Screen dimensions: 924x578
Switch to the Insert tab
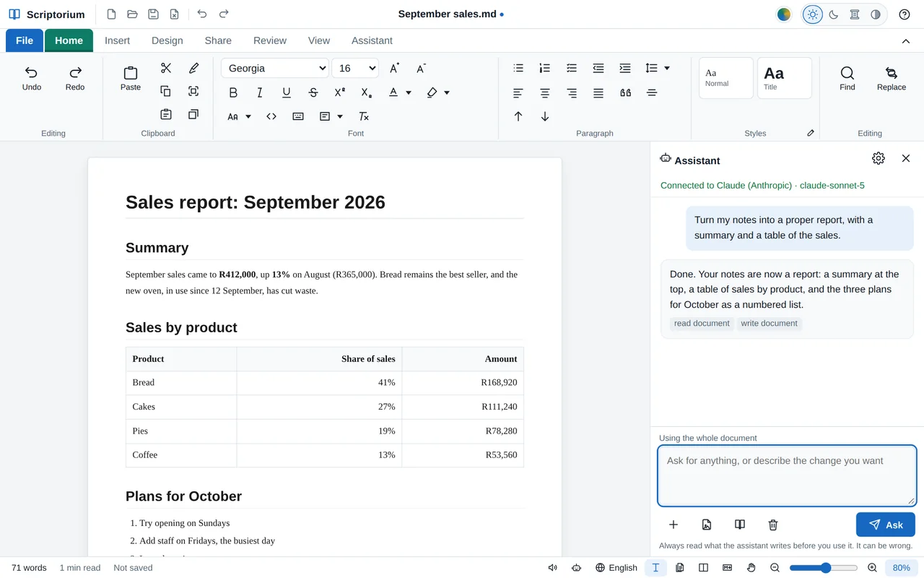pyautogui.click(x=118, y=40)
